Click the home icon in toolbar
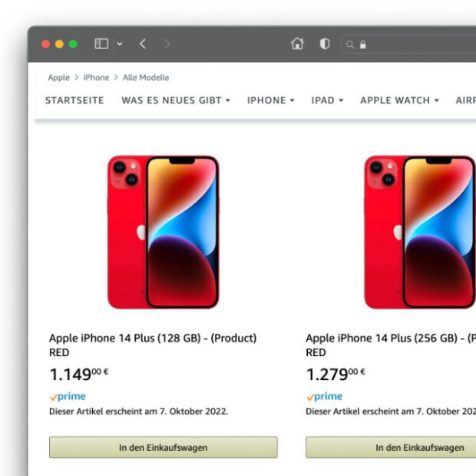 point(297,44)
